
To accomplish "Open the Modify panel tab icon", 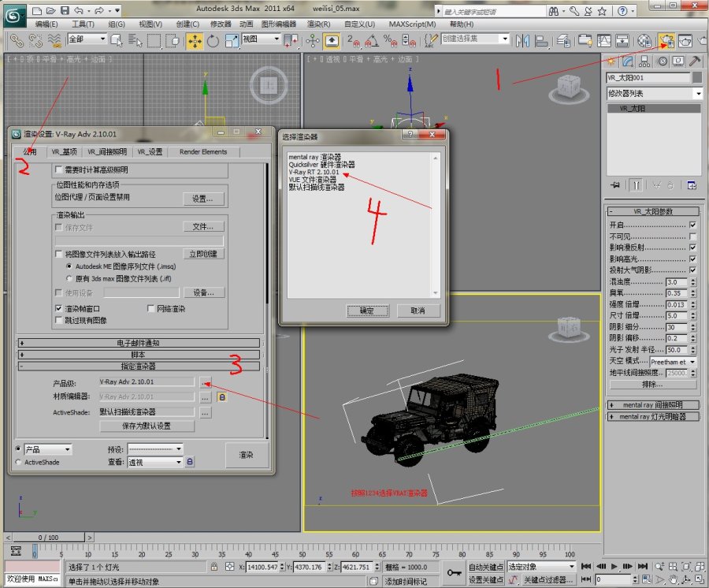I will [628, 61].
